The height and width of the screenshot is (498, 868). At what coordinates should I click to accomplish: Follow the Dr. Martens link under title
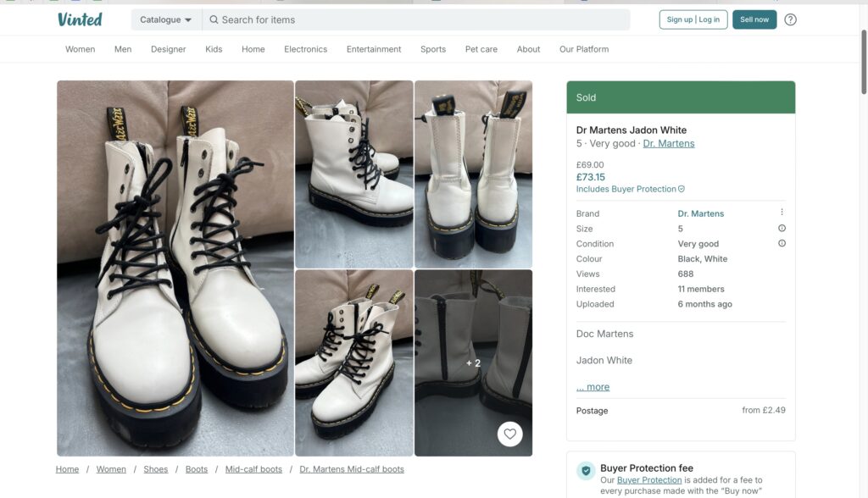(669, 143)
